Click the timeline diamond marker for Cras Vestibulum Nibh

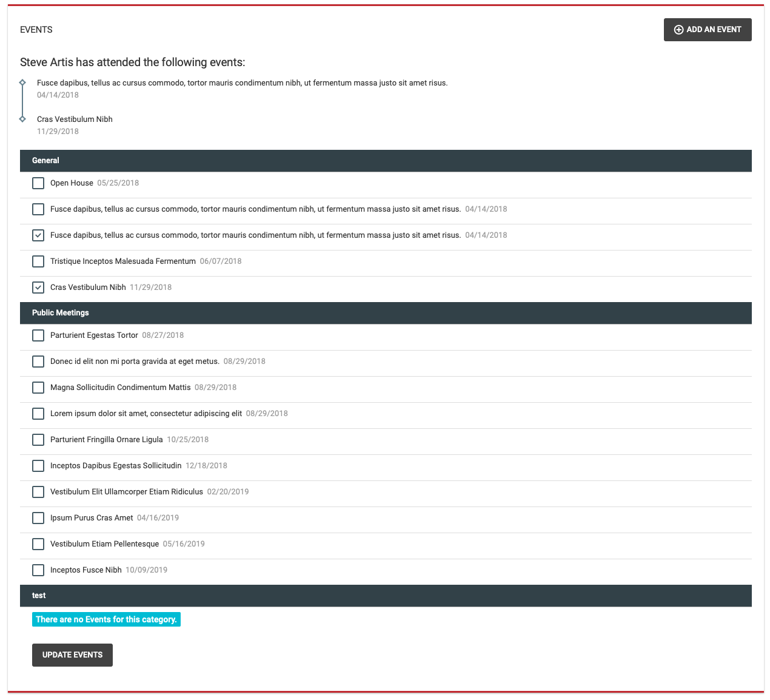[x=22, y=119]
